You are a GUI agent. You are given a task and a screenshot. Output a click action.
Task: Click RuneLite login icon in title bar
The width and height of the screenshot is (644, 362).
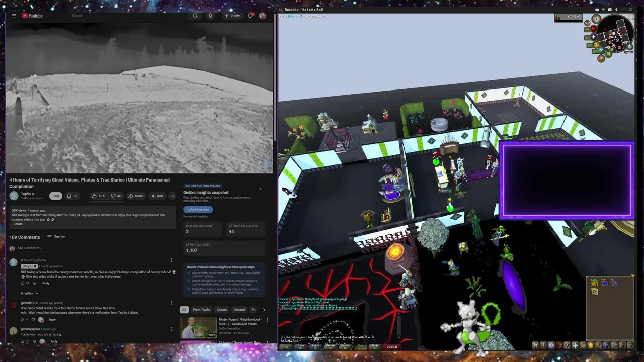[604, 9]
